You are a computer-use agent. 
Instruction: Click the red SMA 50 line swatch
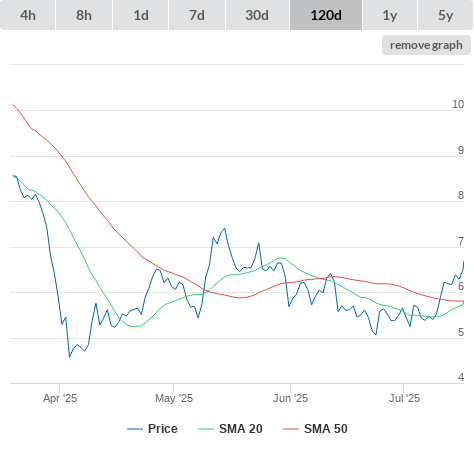pos(291,429)
